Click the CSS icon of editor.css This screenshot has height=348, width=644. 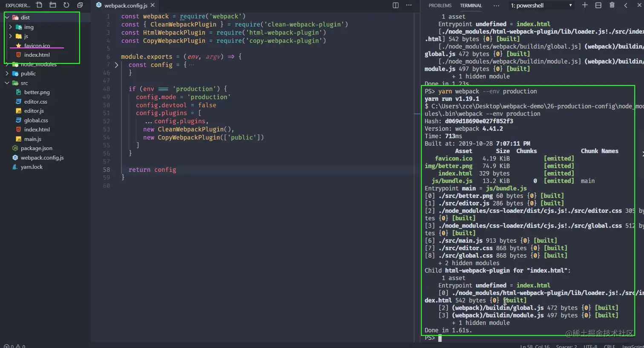coord(18,102)
